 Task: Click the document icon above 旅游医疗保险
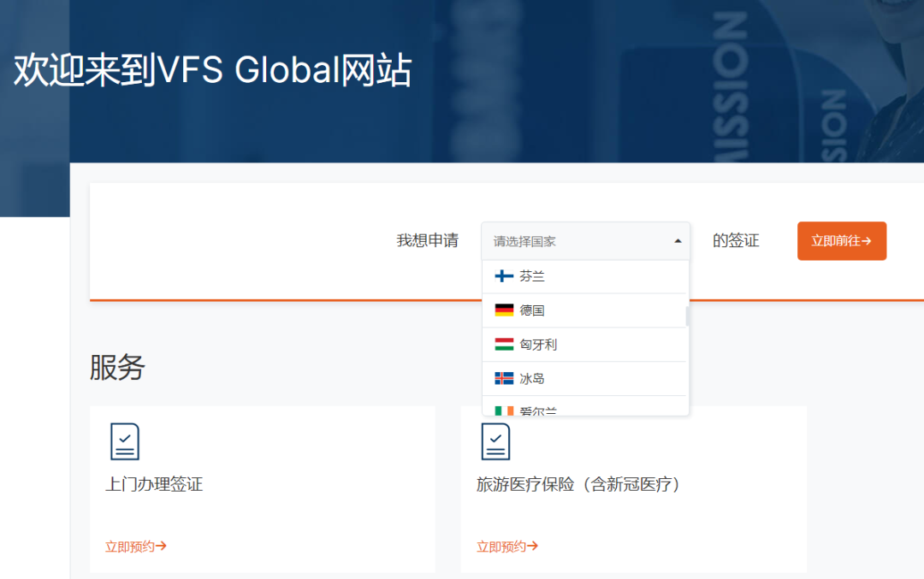point(495,442)
